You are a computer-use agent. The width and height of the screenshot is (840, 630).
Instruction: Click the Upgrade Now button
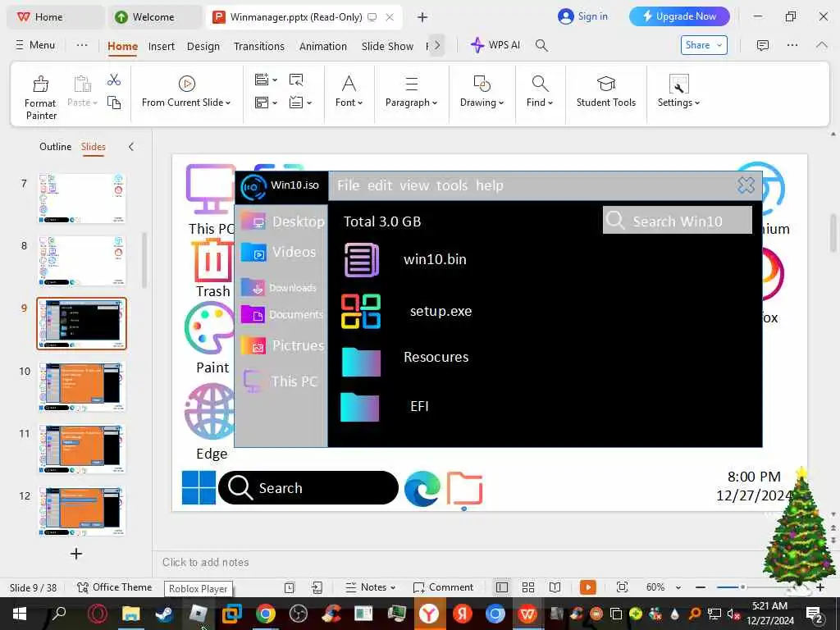[679, 16]
